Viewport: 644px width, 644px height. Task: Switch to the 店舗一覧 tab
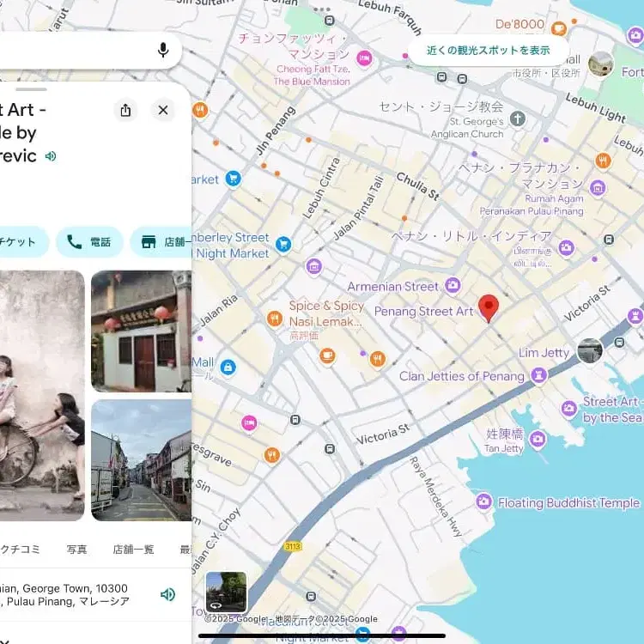[133, 550]
